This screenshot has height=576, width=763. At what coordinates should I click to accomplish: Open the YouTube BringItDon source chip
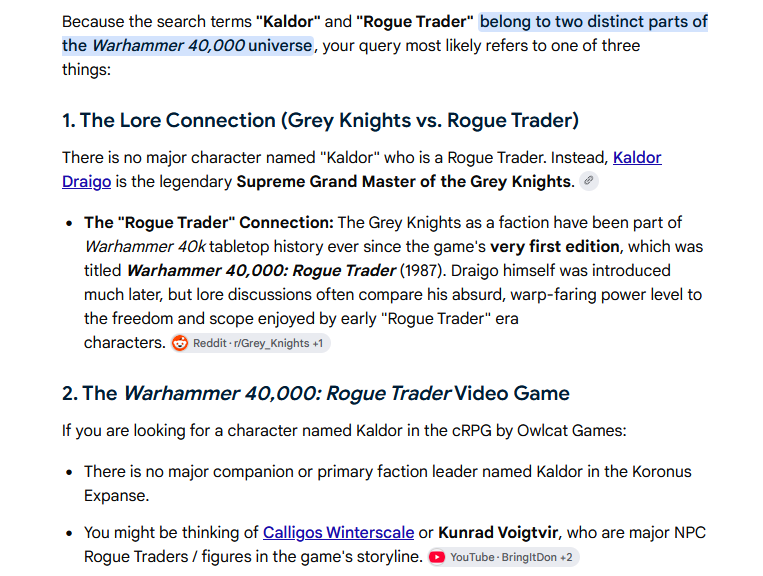503,557
